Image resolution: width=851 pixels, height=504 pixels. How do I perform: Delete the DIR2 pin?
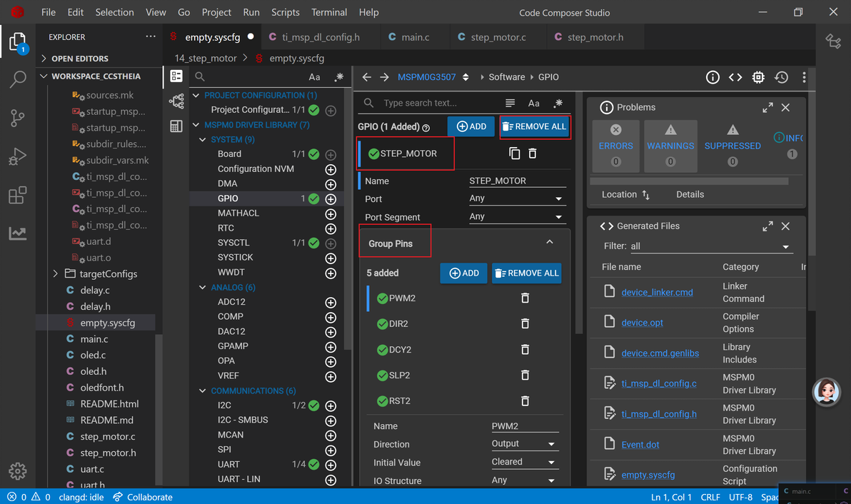525,323
